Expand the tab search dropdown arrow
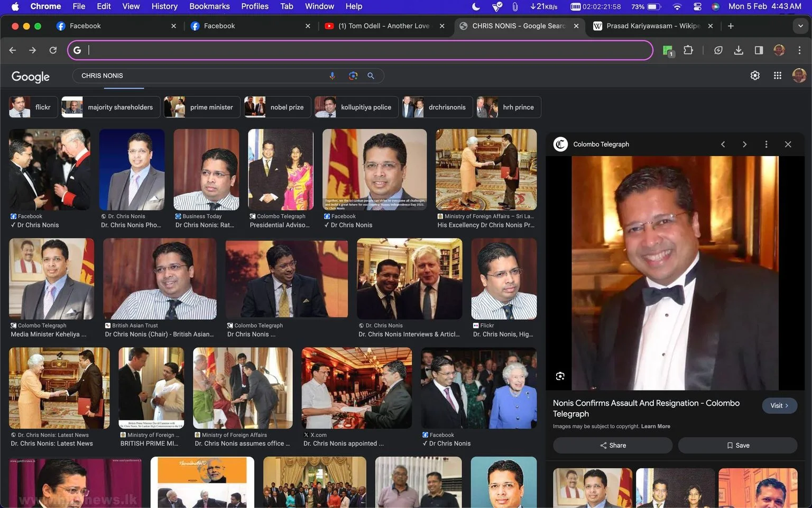This screenshot has height=508, width=812. coord(800,26)
